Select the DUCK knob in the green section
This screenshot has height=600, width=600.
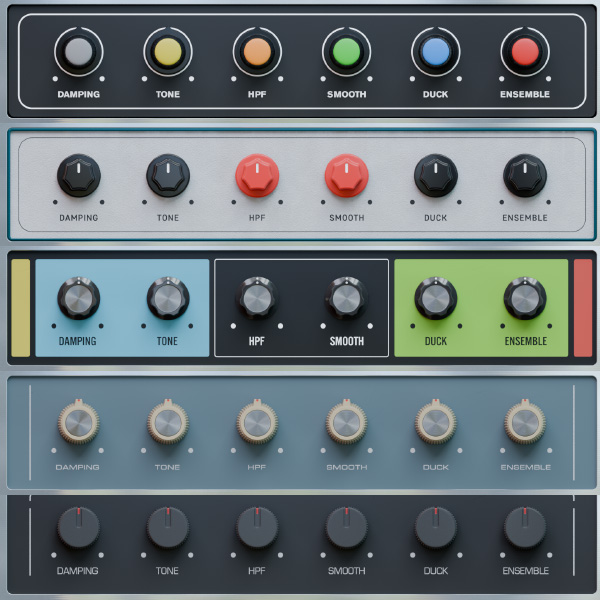435,299
